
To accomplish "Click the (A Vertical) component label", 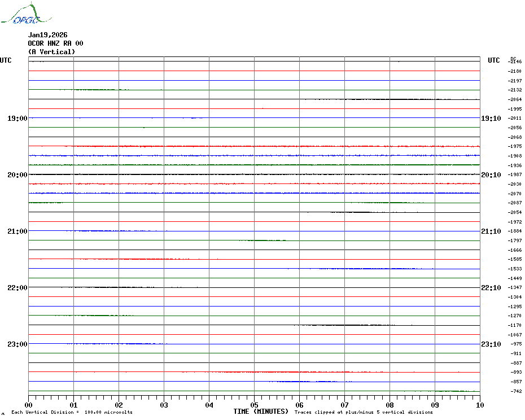I will pyautogui.click(x=51, y=52).
